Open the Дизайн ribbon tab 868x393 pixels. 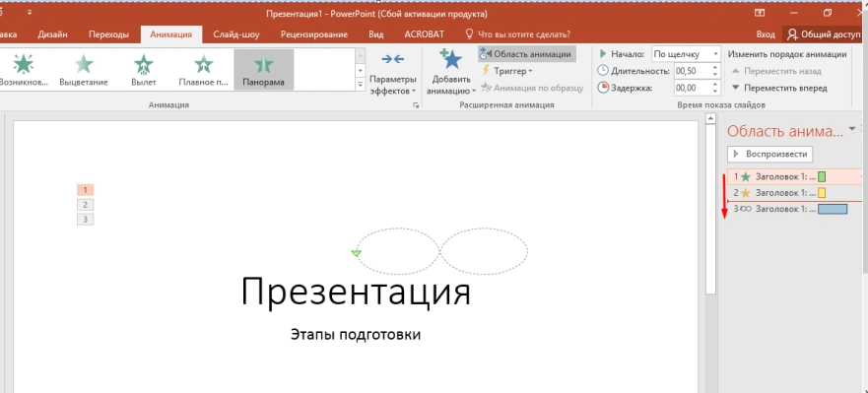coord(52,34)
